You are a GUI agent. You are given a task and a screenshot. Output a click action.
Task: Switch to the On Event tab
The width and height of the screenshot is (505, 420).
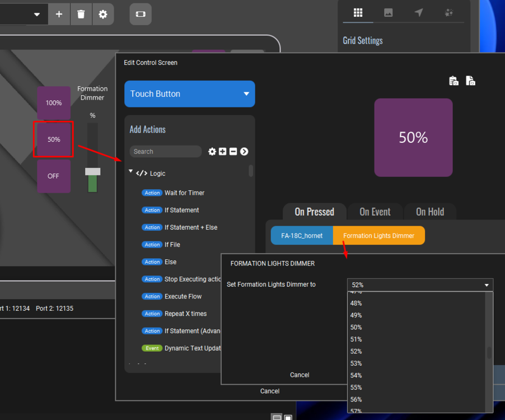[x=375, y=212]
